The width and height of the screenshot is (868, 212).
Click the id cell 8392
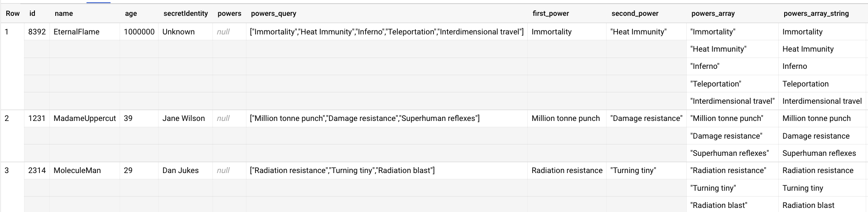point(37,32)
